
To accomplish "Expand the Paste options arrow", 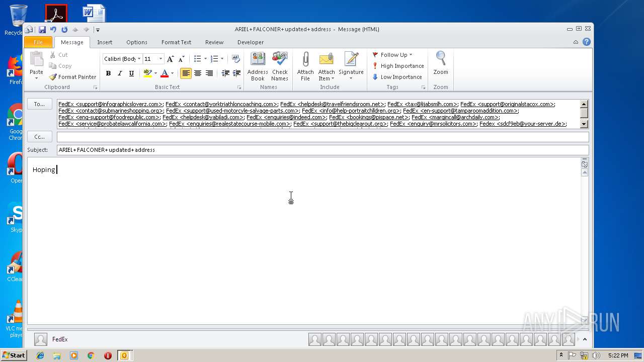I will coord(36,78).
